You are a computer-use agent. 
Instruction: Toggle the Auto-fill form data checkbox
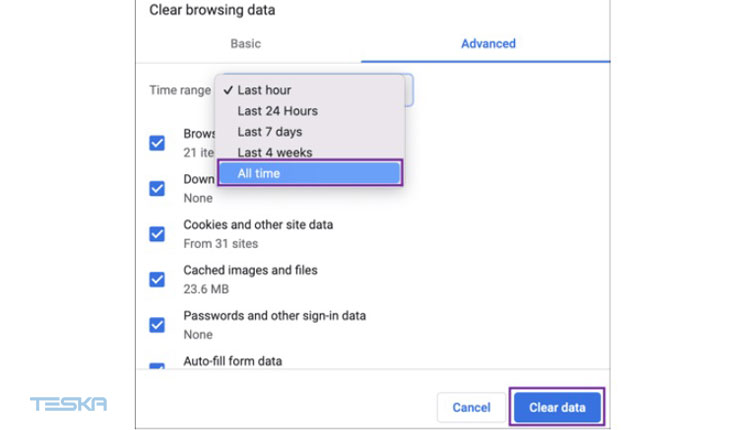coord(157,368)
